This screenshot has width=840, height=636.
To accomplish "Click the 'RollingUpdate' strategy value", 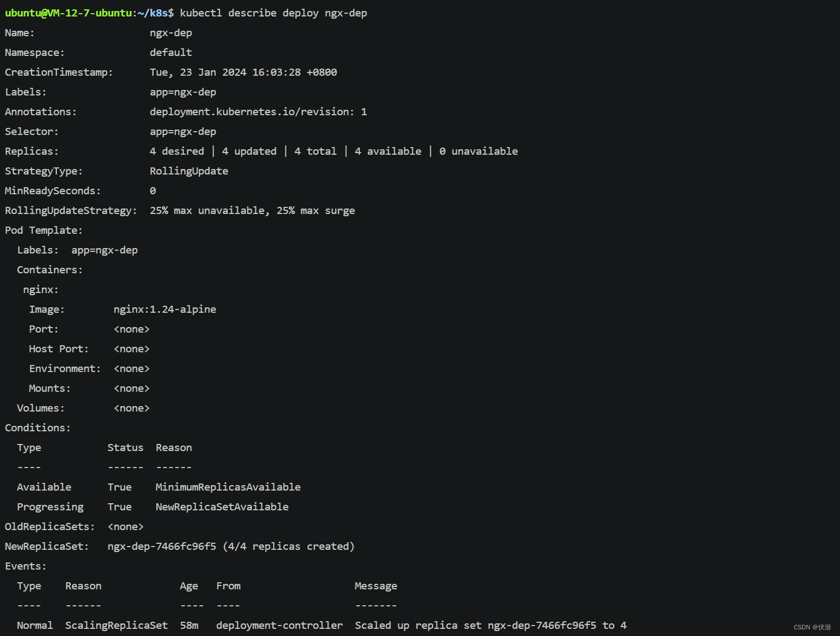I will [189, 171].
